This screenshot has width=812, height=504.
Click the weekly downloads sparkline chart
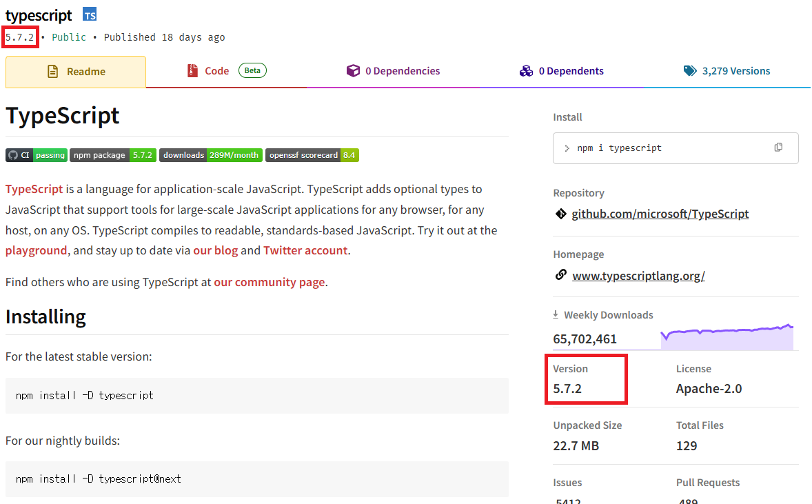(x=727, y=336)
